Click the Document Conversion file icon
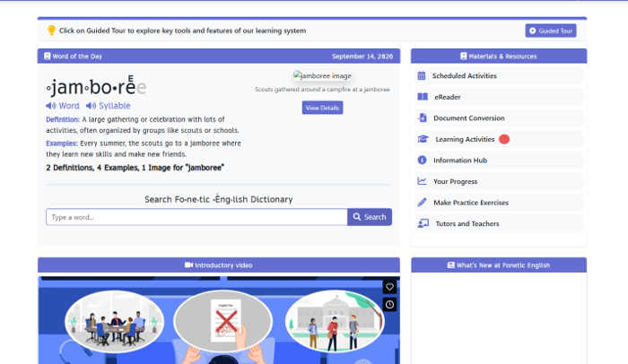628x364 pixels. pos(423,118)
